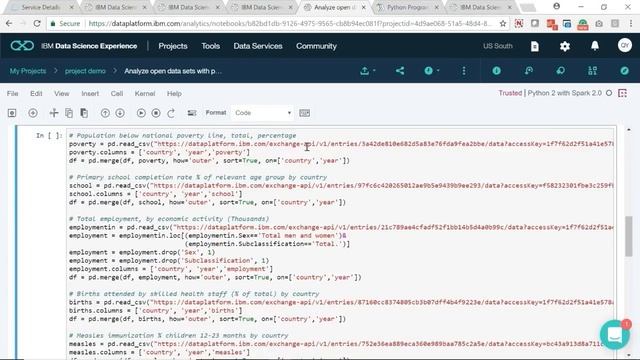Click the Chrome profile icon in title bar
The image size is (640, 360).
click(x=557, y=7)
